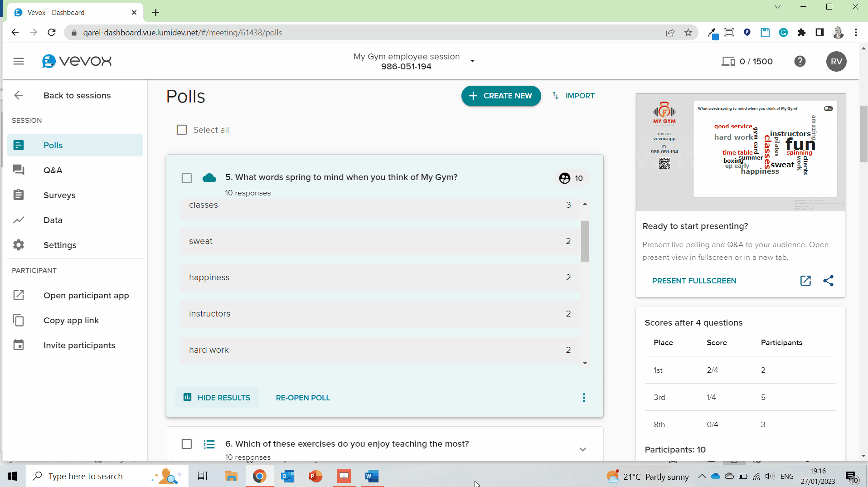Click the word cloud icon on question 5
The width and height of the screenshot is (868, 487).
[x=209, y=178]
